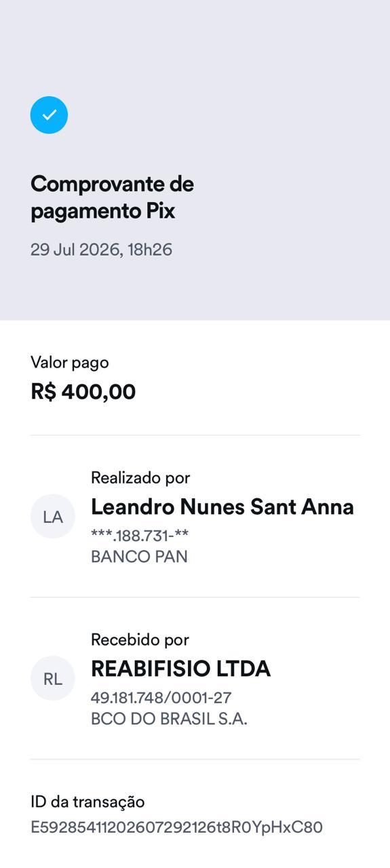
Task: Select the date 29 Jul 2026, 18h26
Action: pos(102,250)
